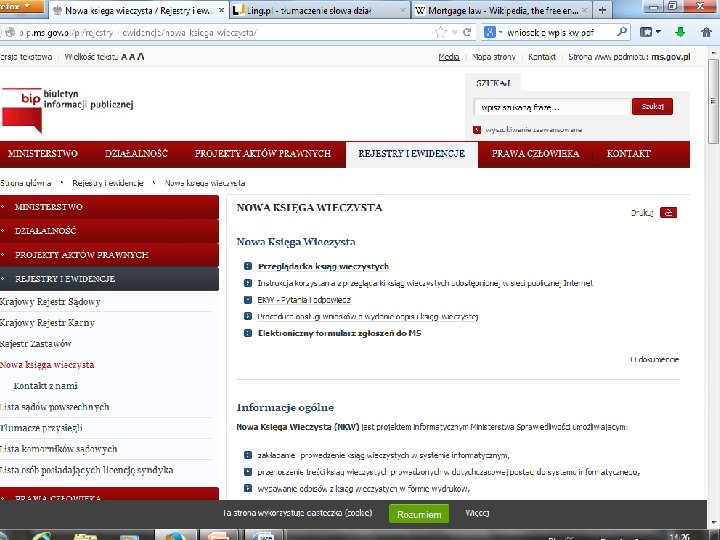Open REJESTRY I EWIDENCJE top menu

(x=411, y=154)
